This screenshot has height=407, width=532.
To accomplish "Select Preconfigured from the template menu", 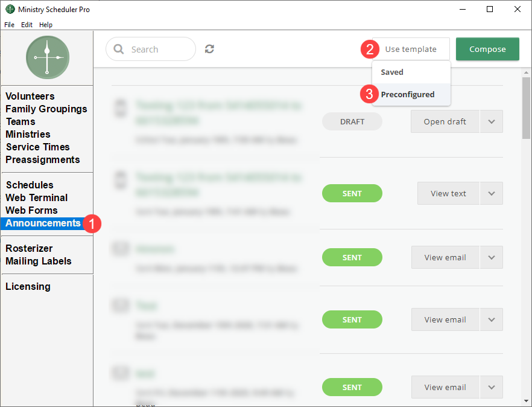I will (407, 94).
